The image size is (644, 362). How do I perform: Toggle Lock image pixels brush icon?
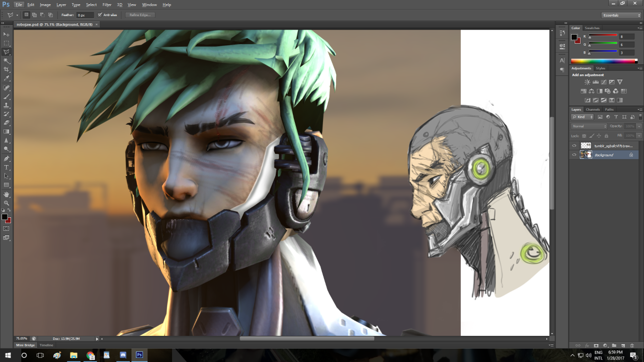click(592, 136)
